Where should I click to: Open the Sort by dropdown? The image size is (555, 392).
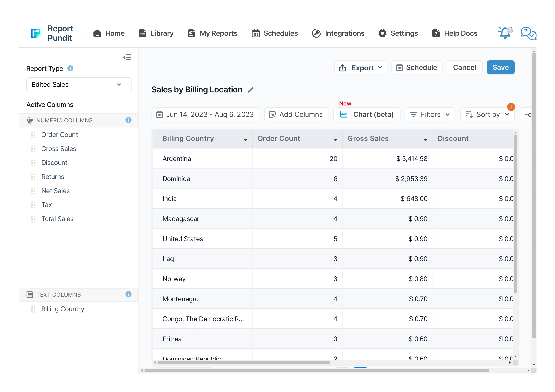point(487,114)
